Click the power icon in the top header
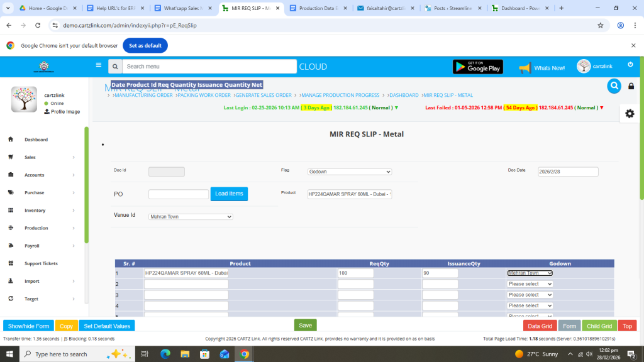 pyautogui.click(x=630, y=65)
